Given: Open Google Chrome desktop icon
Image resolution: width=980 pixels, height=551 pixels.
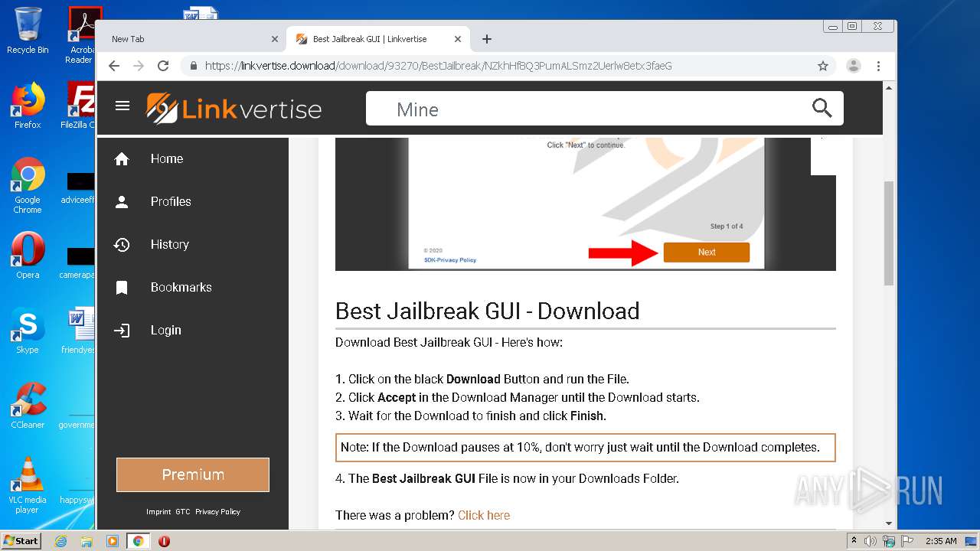Looking at the screenshot, I should pos(28,185).
